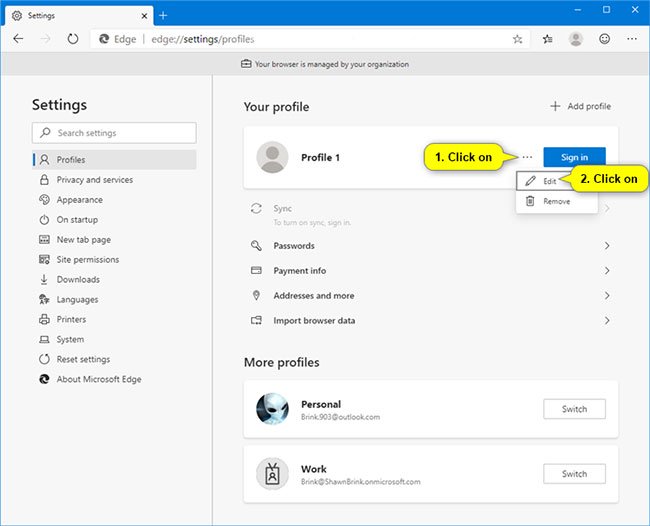Viewport: 650px width, 526px height.
Task: Click the managed by organization notice
Action: pyautogui.click(x=325, y=64)
